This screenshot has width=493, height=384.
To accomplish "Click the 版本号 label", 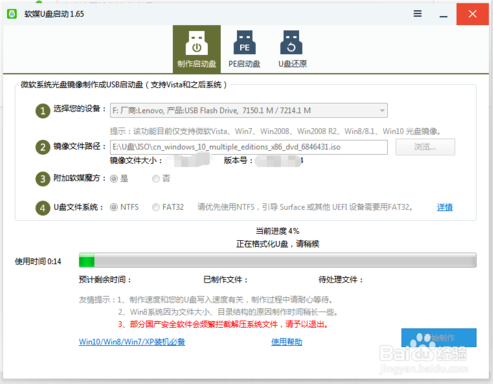I will 238,161.
